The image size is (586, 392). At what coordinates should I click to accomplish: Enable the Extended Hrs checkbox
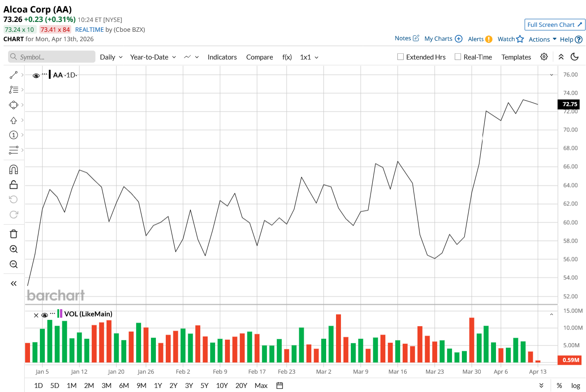tap(401, 57)
